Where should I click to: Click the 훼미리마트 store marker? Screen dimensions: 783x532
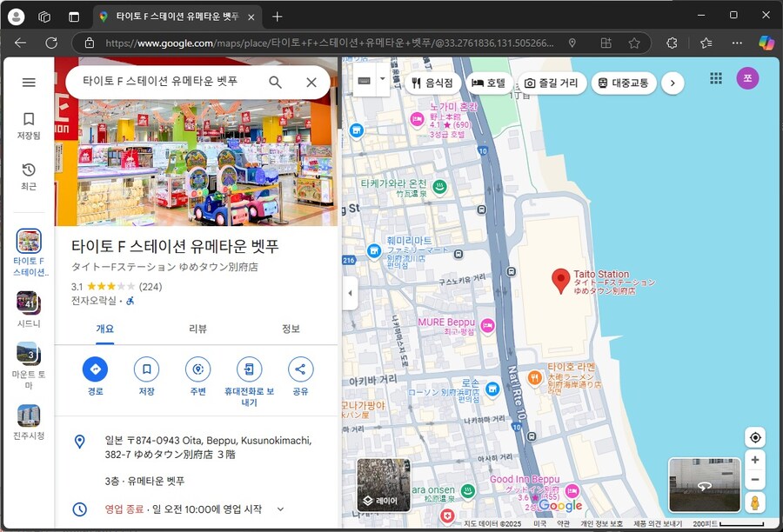[373, 251]
